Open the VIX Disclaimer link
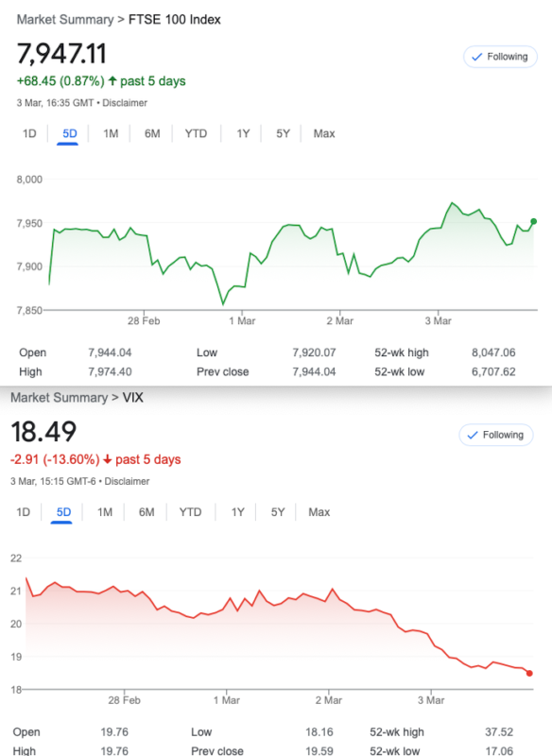Viewport: 552px width, 756px height. tap(127, 481)
